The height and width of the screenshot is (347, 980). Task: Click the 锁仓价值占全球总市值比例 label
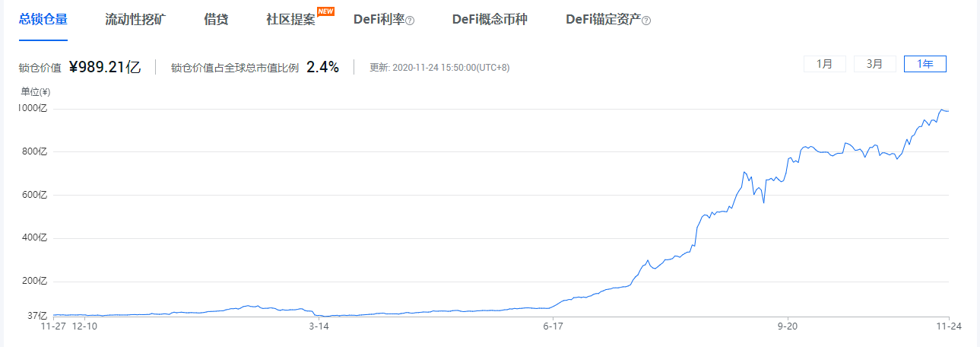click(x=235, y=68)
